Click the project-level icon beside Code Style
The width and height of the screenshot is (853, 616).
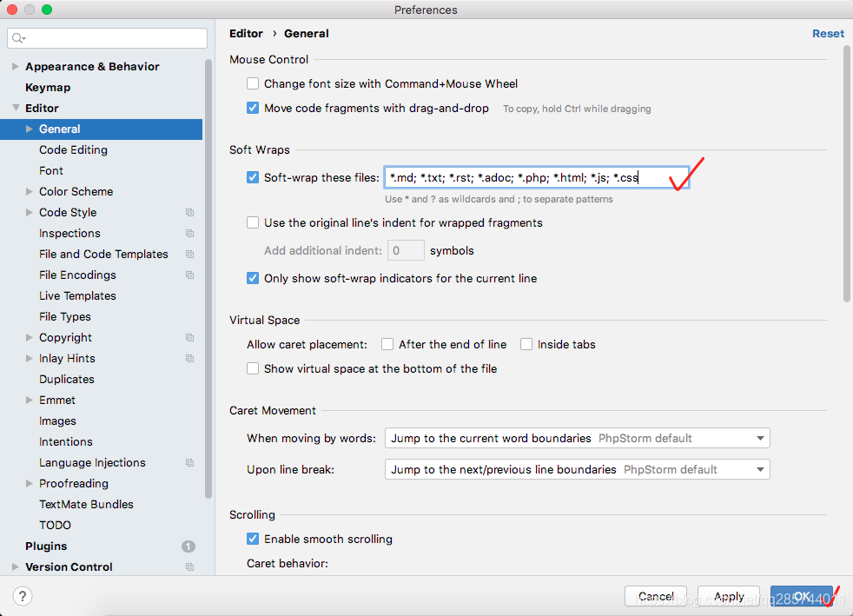coord(189,213)
